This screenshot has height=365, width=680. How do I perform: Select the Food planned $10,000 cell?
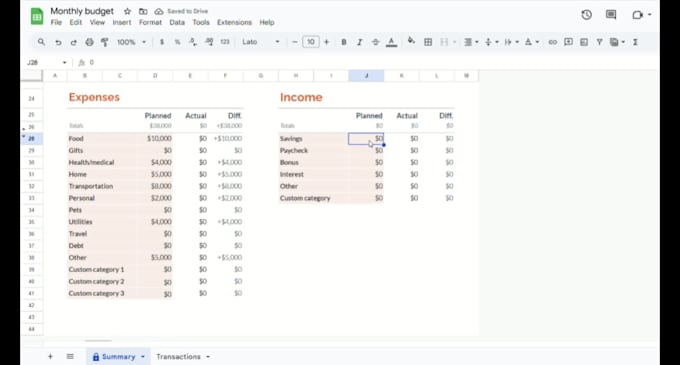pyautogui.click(x=155, y=139)
